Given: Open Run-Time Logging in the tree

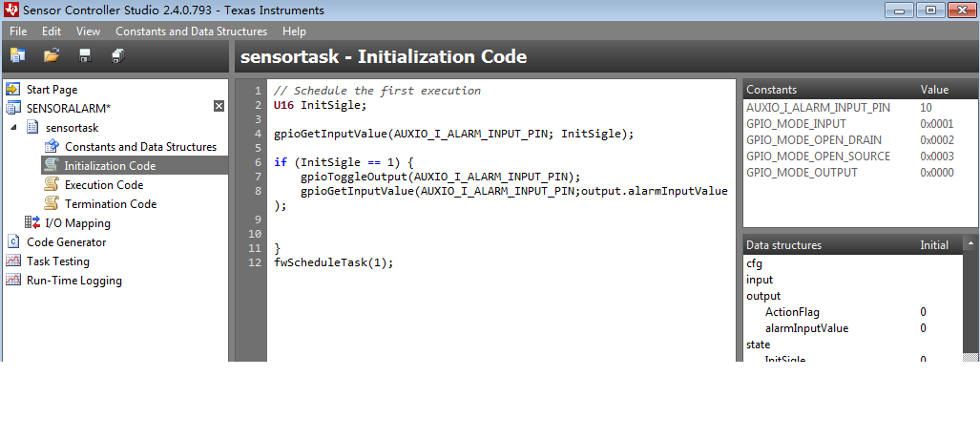Looking at the screenshot, I should [x=73, y=281].
